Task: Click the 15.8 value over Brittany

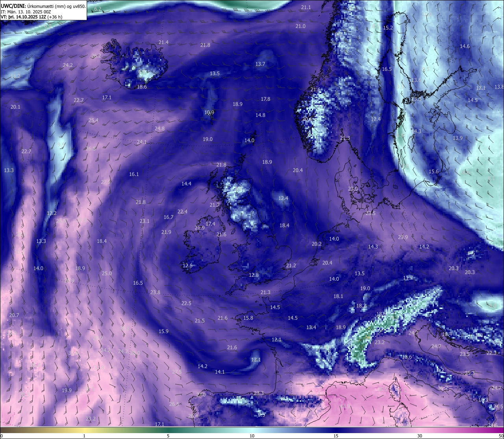Action: tap(248, 318)
